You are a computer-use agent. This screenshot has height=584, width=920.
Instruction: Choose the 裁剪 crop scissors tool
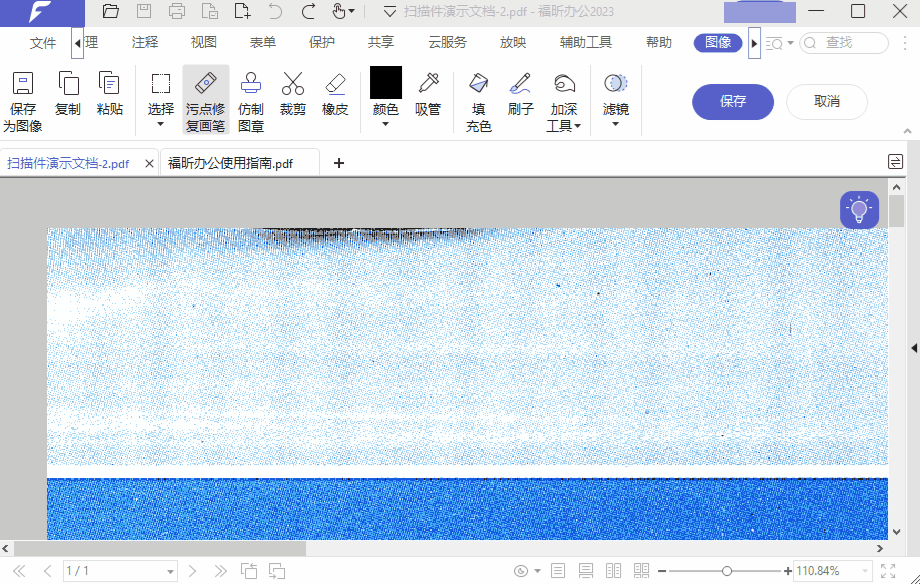(x=293, y=93)
